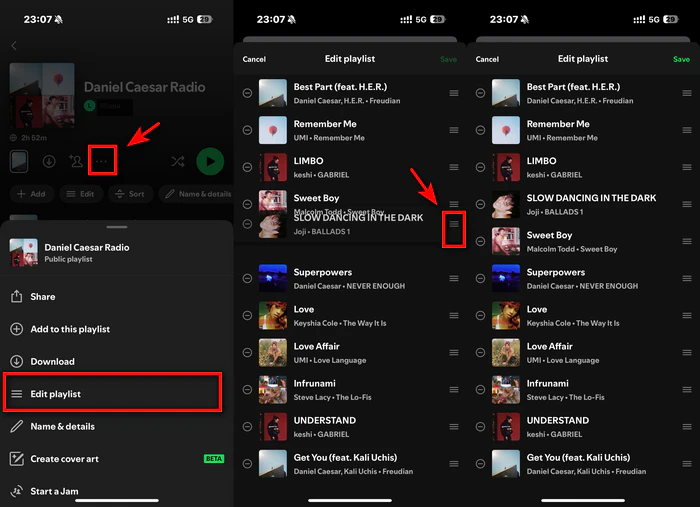
Task: Open the three-dots more options menu
Action: point(102,161)
